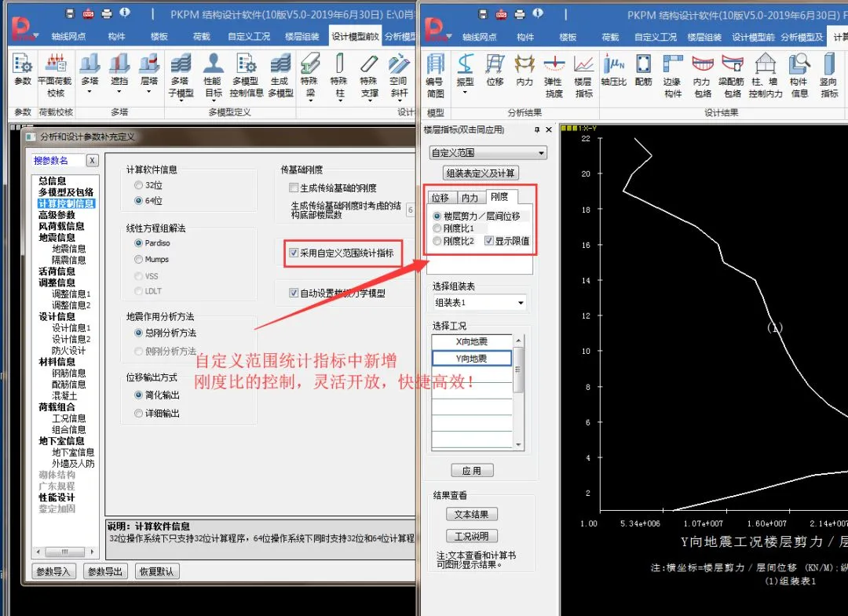The image size is (848, 616).
Task: Open 边缘构件 icon
Action: coord(672,75)
